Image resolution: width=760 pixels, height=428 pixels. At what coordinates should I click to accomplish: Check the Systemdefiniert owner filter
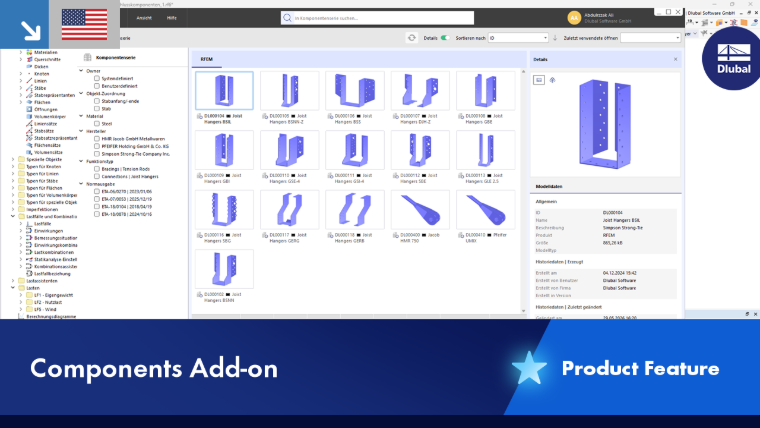[97, 79]
